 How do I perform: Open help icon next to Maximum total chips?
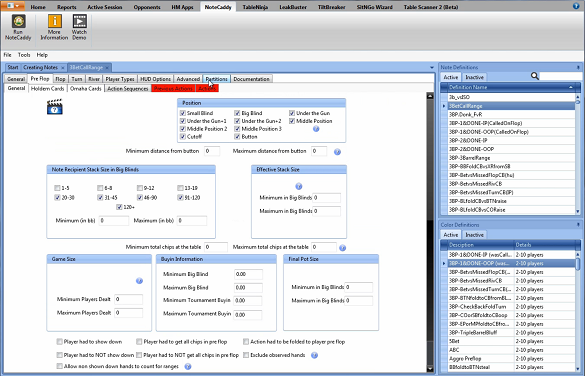point(342,248)
